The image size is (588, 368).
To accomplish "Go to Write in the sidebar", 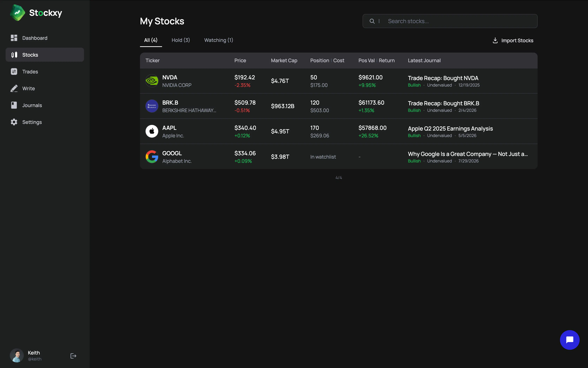I will pyautogui.click(x=45, y=88).
